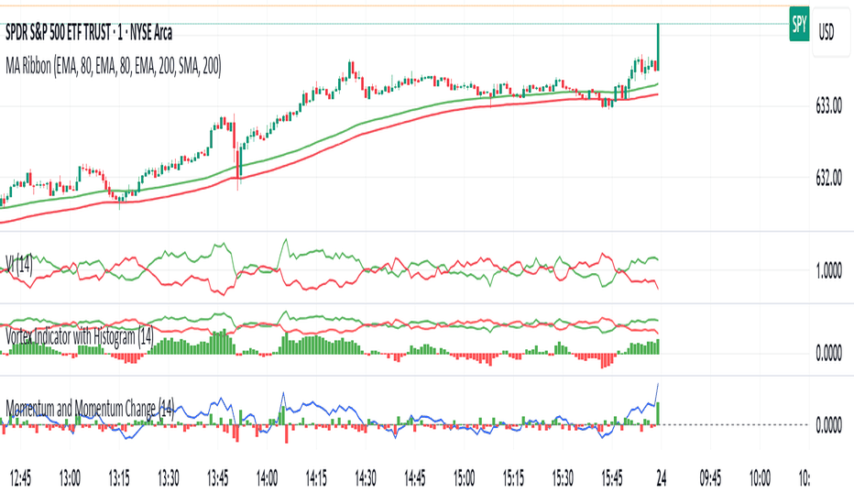Screen dimensions: 854x504
Task: Click the 15:15 time axis label
Action: [x=513, y=478]
